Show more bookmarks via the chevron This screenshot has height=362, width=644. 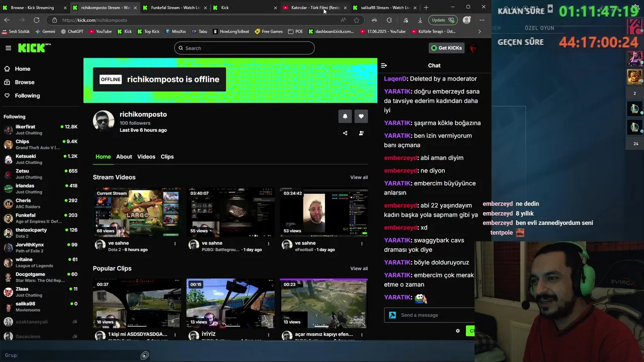(479, 31)
